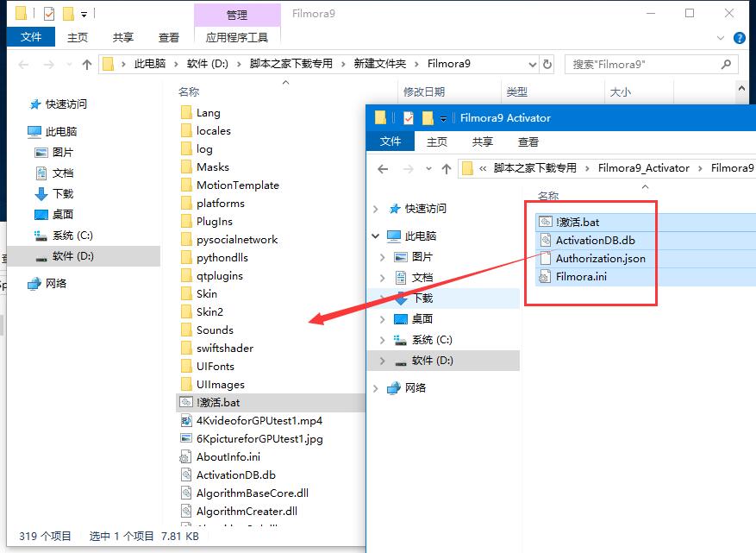Click 软件 (D:) in the address breadcrumb

click(208, 64)
